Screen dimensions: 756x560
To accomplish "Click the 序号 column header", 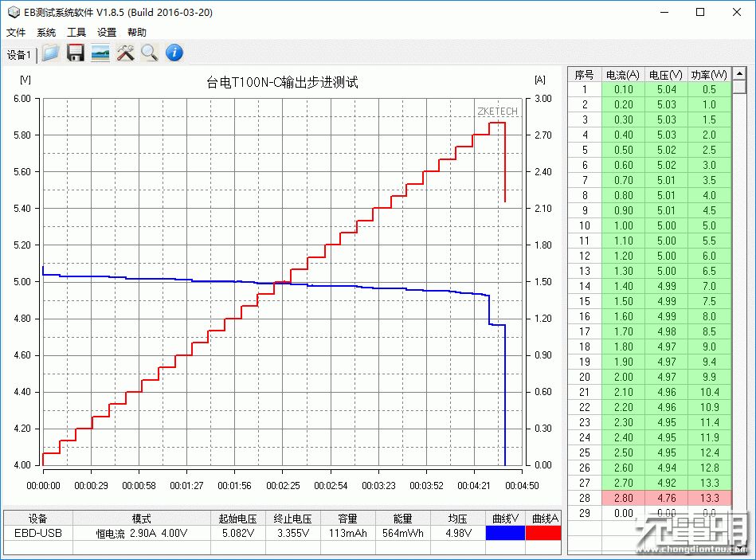I will point(585,75).
